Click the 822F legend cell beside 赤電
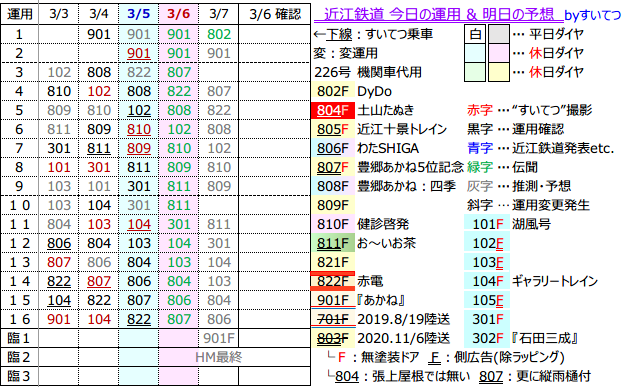625x387 pixels. (333, 281)
